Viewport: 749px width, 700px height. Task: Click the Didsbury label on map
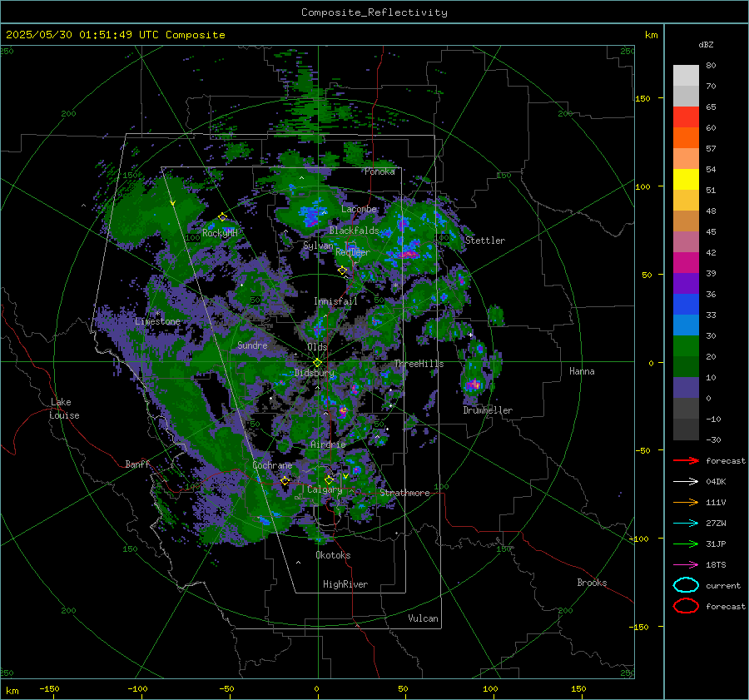pyautogui.click(x=315, y=373)
